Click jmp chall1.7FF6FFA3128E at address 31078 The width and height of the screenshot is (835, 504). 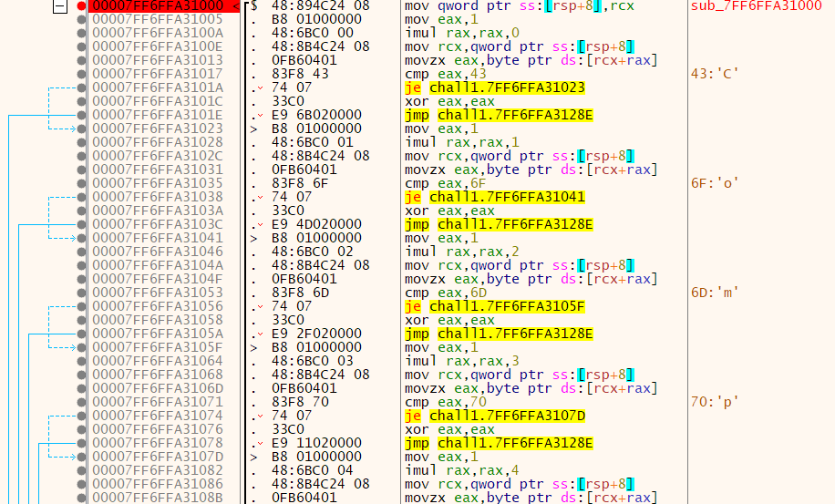pos(499,443)
